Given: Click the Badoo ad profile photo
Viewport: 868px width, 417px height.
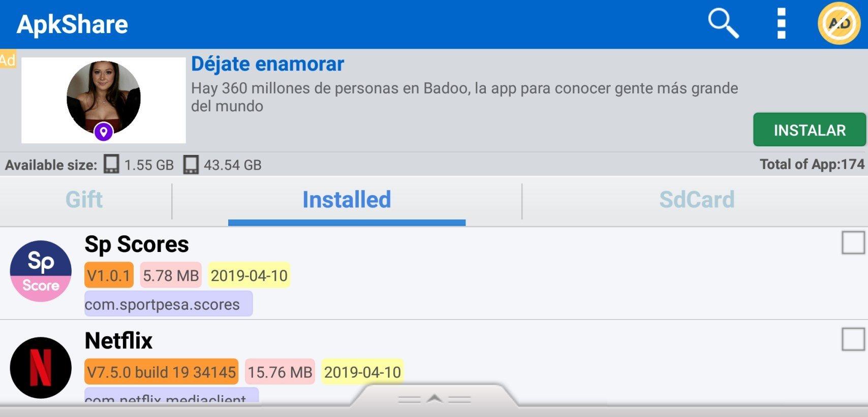Looking at the screenshot, I should tap(104, 97).
